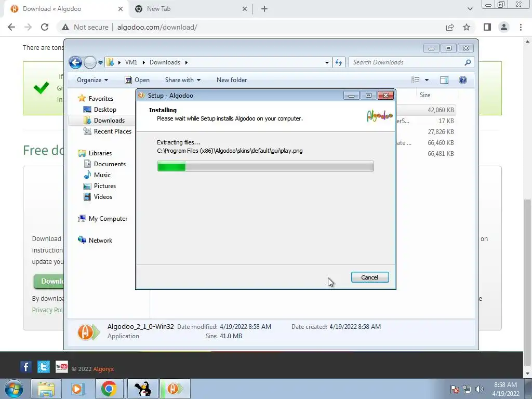Open the volume control in system tray

(x=479, y=389)
